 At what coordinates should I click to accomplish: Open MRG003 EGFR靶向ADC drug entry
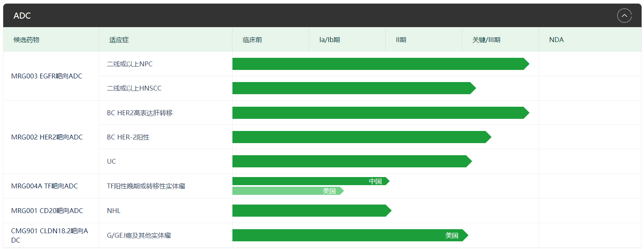coord(47,76)
